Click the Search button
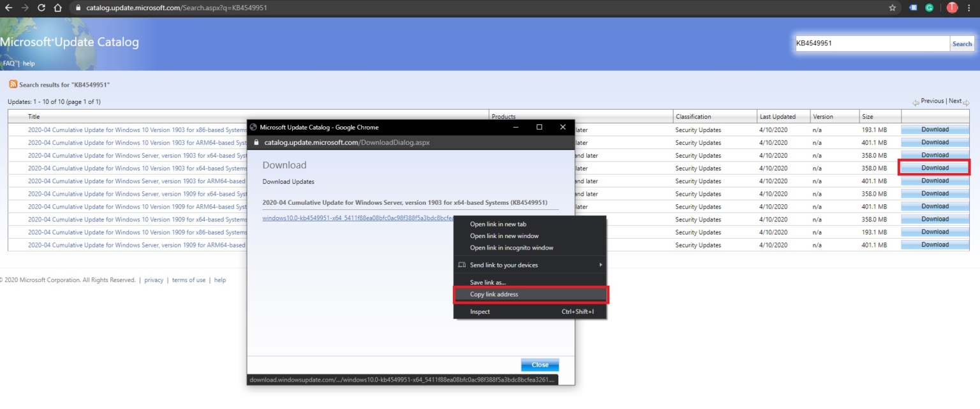Image resolution: width=980 pixels, height=409 pixels. (x=961, y=43)
